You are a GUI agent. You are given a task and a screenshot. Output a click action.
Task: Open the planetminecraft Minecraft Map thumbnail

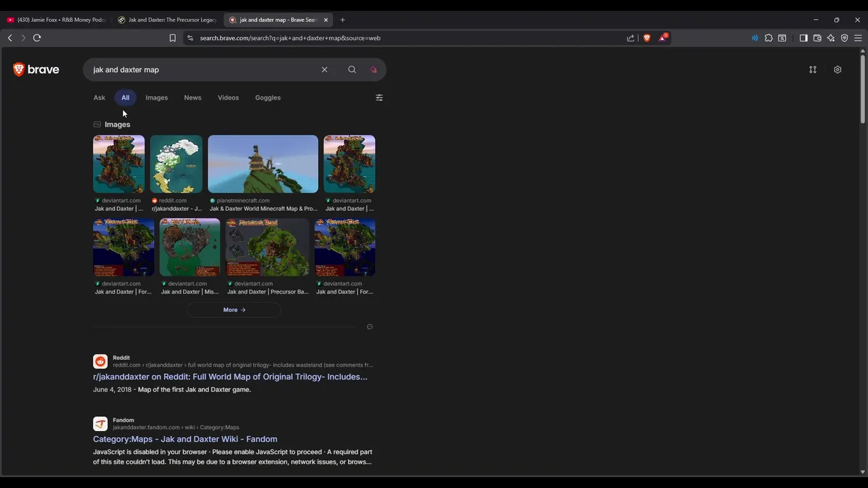(x=263, y=164)
